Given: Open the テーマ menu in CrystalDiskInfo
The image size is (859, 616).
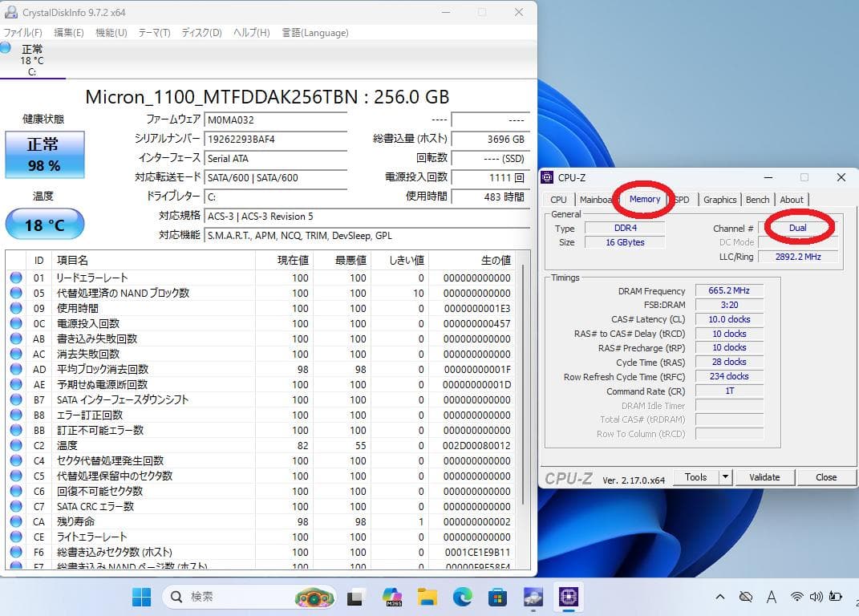Looking at the screenshot, I should click(154, 32).
